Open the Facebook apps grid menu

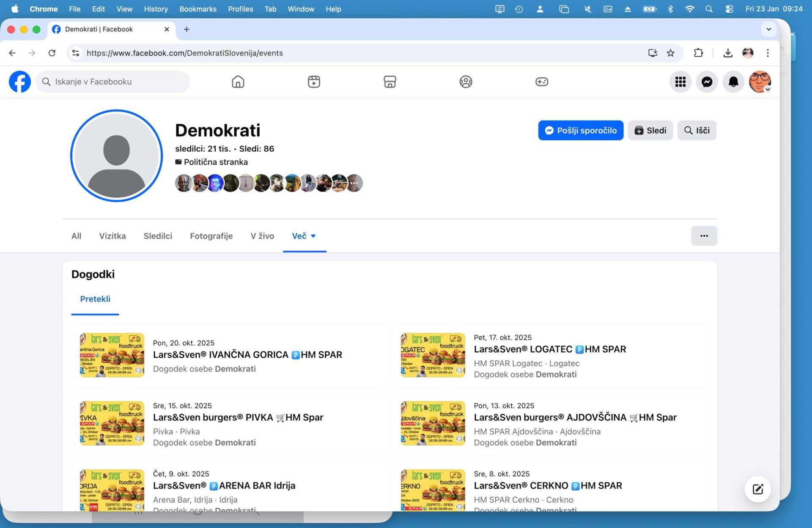point(680,82)
